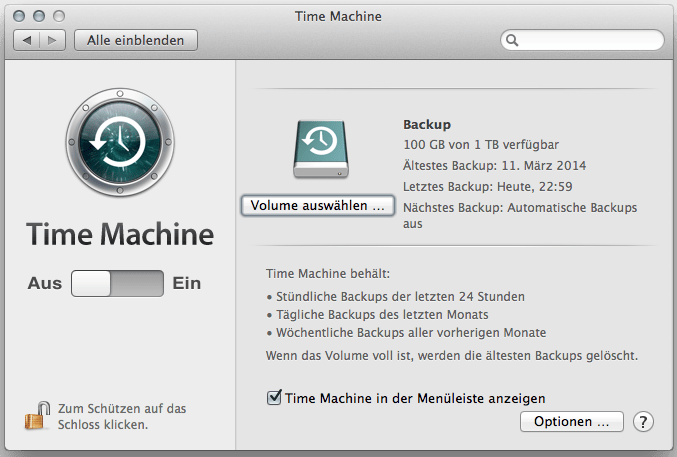
Task: Click 'Stündliche Backups der letzten 24 Stunden' line
Action: tap(396, 297)
